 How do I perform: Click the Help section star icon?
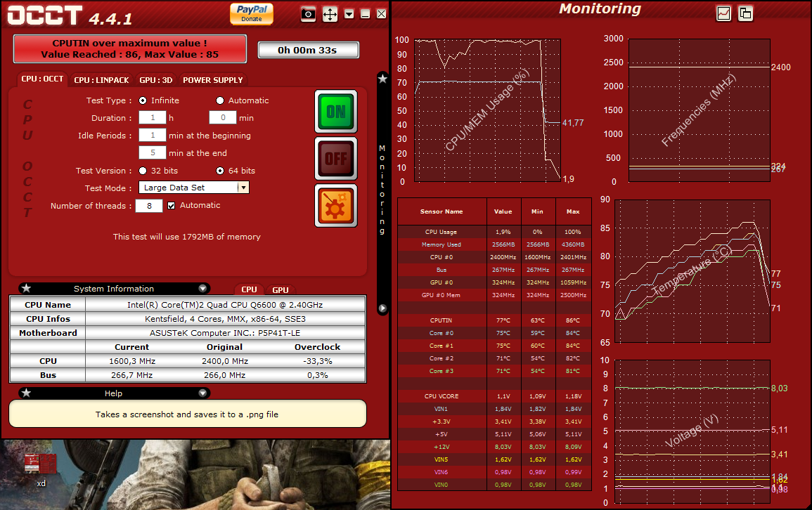coord(27,393)
